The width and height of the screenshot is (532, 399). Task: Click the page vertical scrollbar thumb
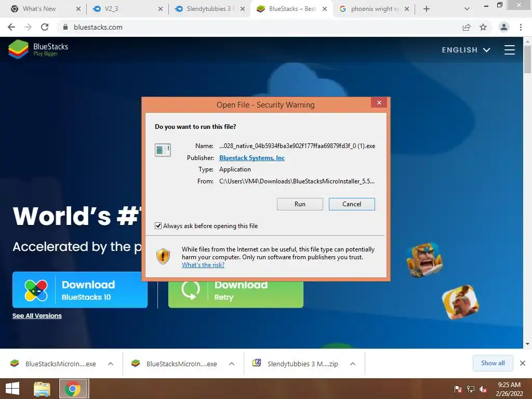527,59
